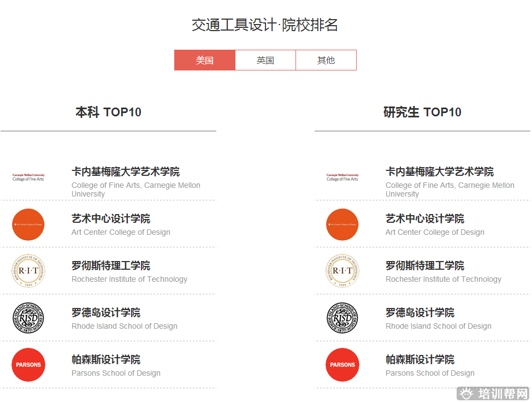
Task: Click 'Art Center College of Design' text in 本科 list
Action: click(121, 233)
